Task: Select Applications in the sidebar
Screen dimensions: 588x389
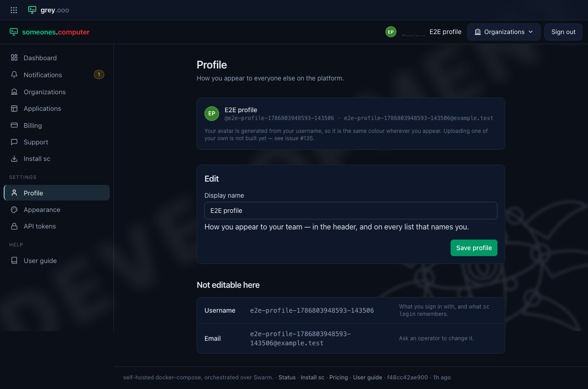Action: (57, 109)
